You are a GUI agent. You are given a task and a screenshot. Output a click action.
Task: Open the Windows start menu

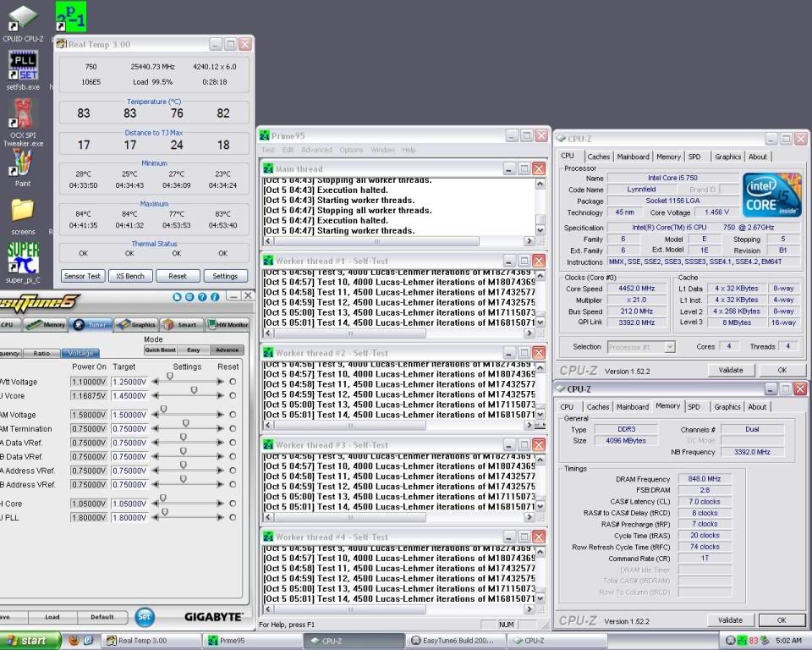pos(29,641)
